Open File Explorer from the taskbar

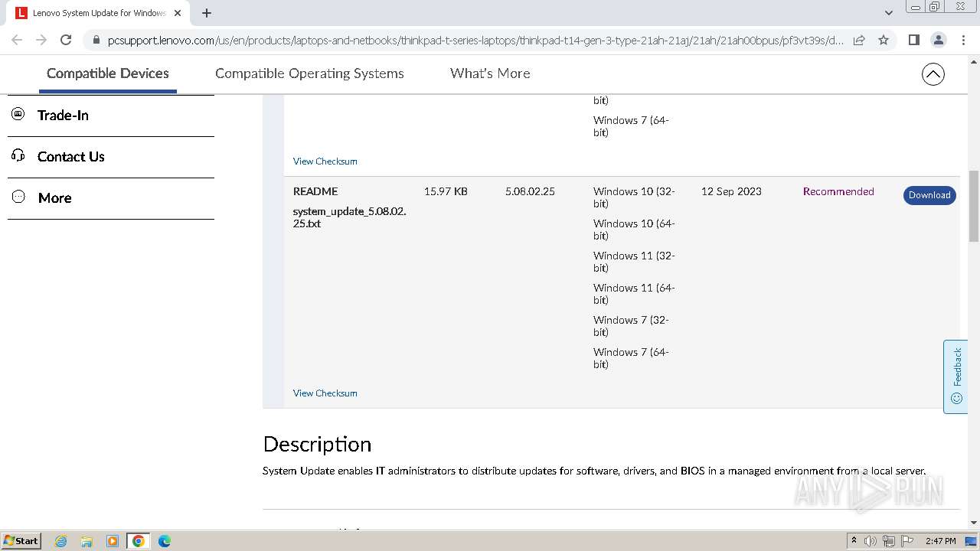[87, 541]
